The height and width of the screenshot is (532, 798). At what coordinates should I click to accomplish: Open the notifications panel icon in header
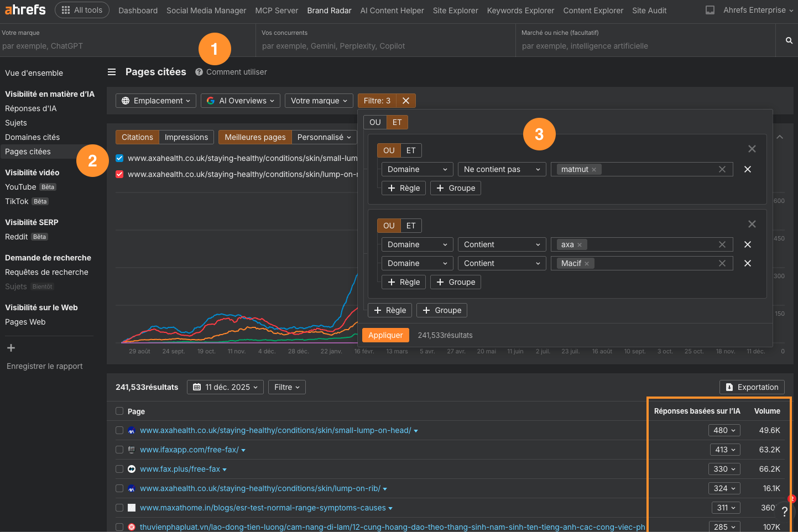(710, 10)
